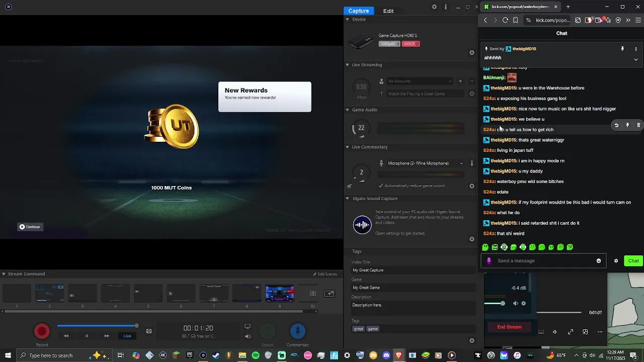Toggle the HDCP badge
This screenshot has height=362, width=644.
click(x=411, y=44)
